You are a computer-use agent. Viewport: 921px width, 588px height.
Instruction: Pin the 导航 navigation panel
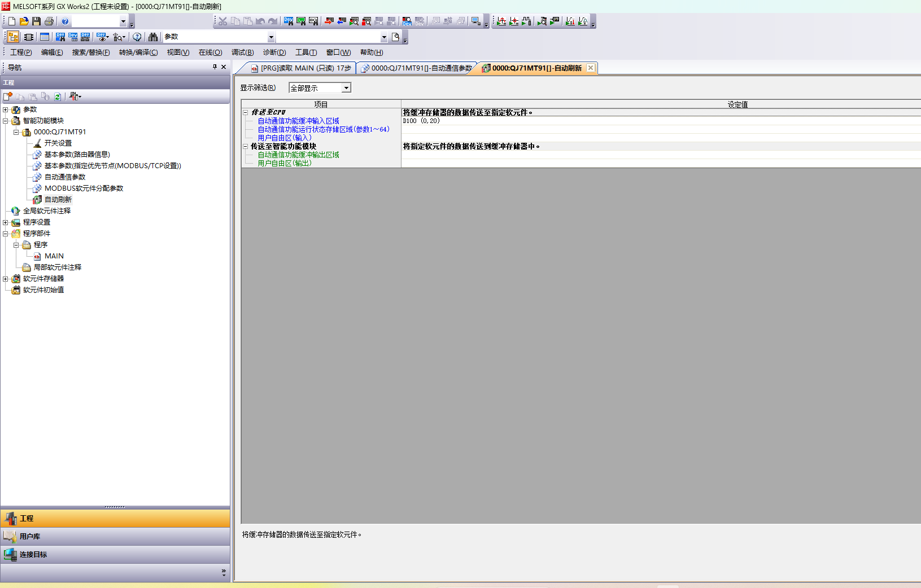(x=215, y=67)
